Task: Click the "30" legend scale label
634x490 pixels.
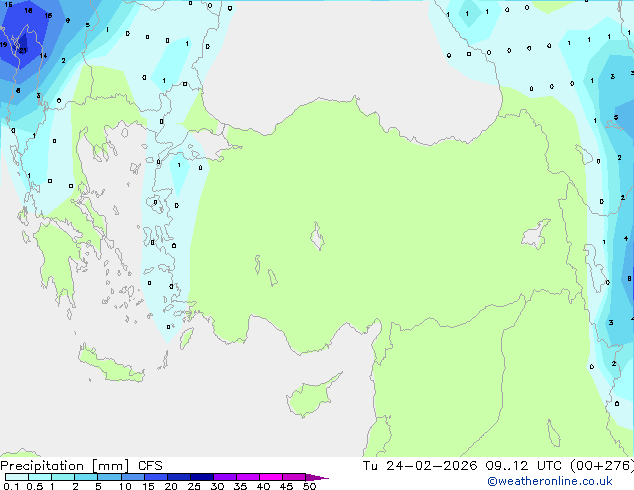Action: pyautogui.click(x=217, y=486)
